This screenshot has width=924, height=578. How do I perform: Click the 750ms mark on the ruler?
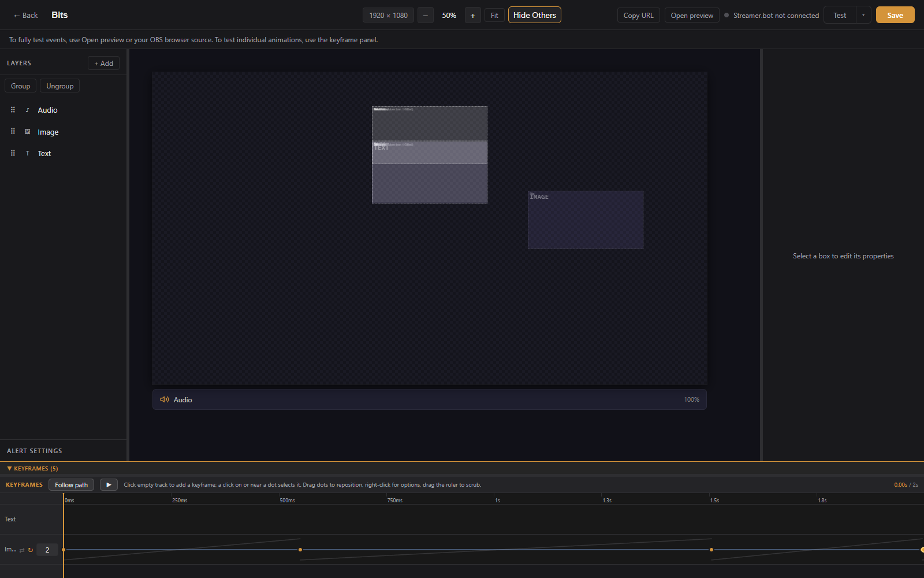coord(395,501)
